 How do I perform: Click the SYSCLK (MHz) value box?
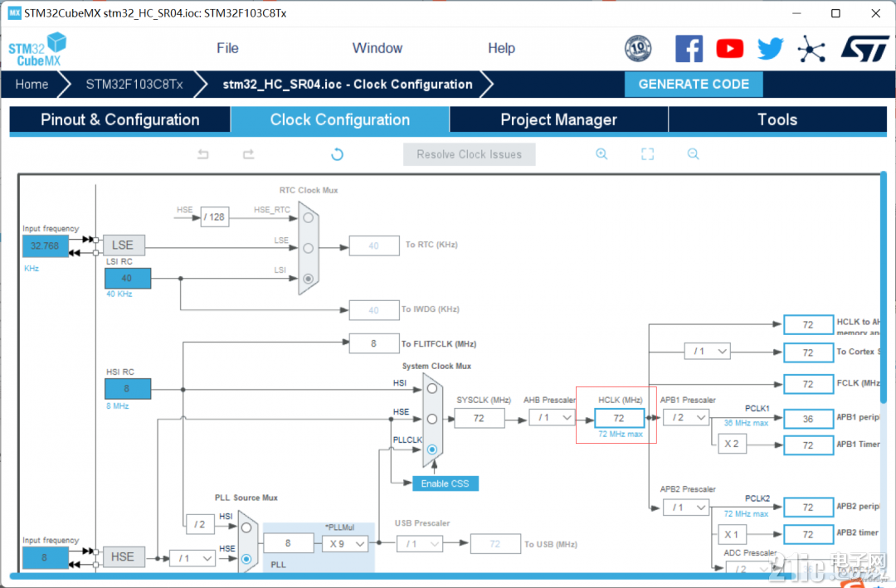click(x=480, y=418)
